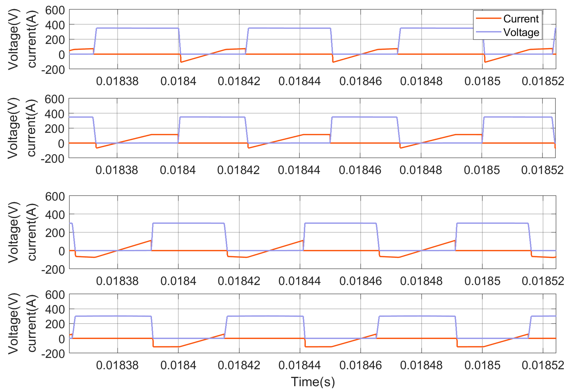Click the 0.0185 tick label under third subplot
Viewport: 571px width, 392px height.
(x=482, y=281)
